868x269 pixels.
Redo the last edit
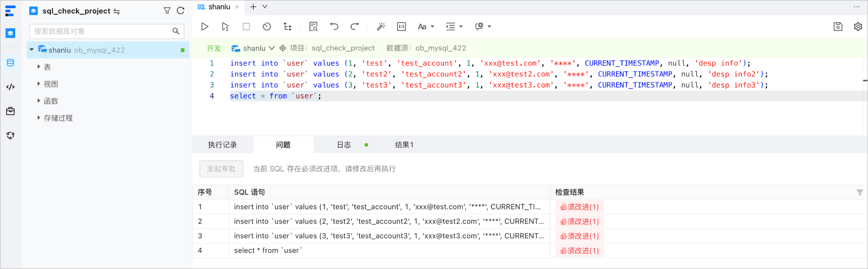click(x=355, y=27)
